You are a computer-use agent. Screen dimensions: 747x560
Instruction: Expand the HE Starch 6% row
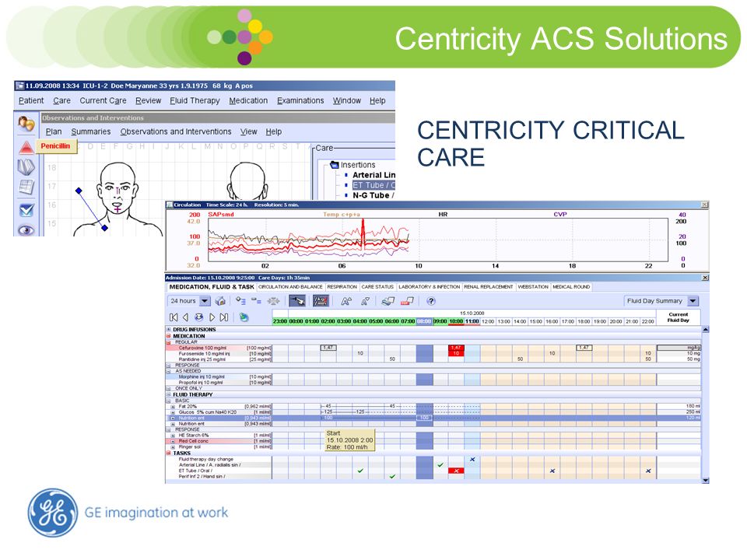coord(173,436)
